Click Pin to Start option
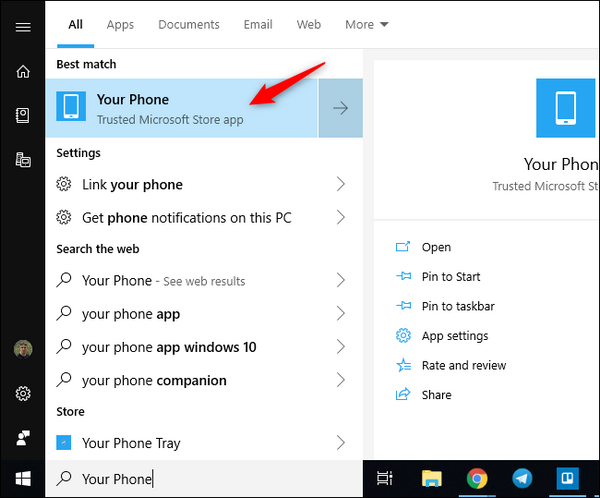 pos(451,277)
